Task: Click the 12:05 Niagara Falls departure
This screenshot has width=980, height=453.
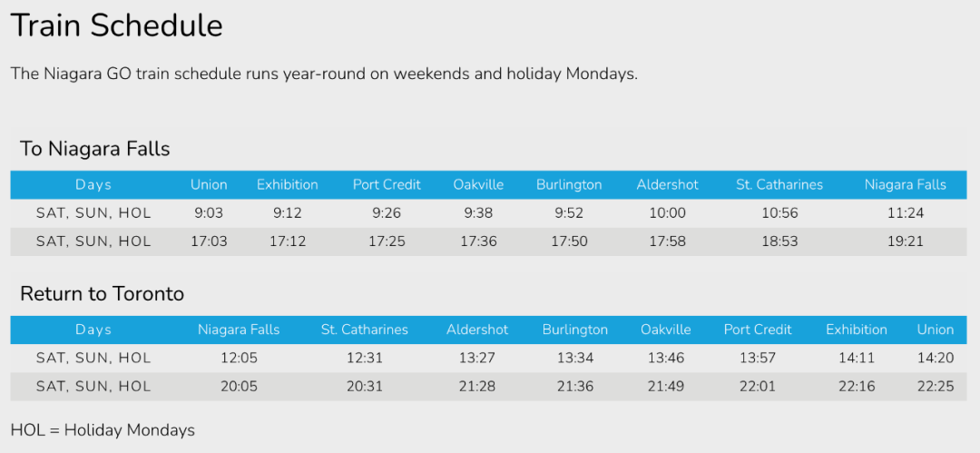Action: tap(239, 359)
